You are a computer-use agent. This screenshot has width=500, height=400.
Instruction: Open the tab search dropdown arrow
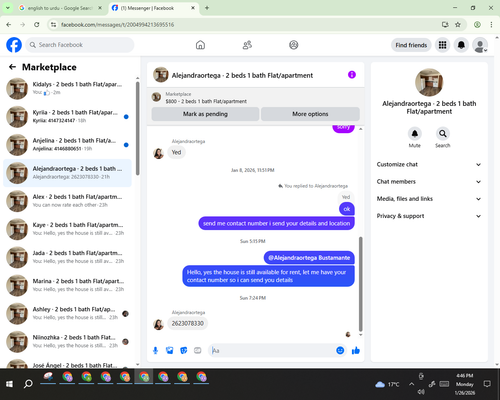[7, 8]
